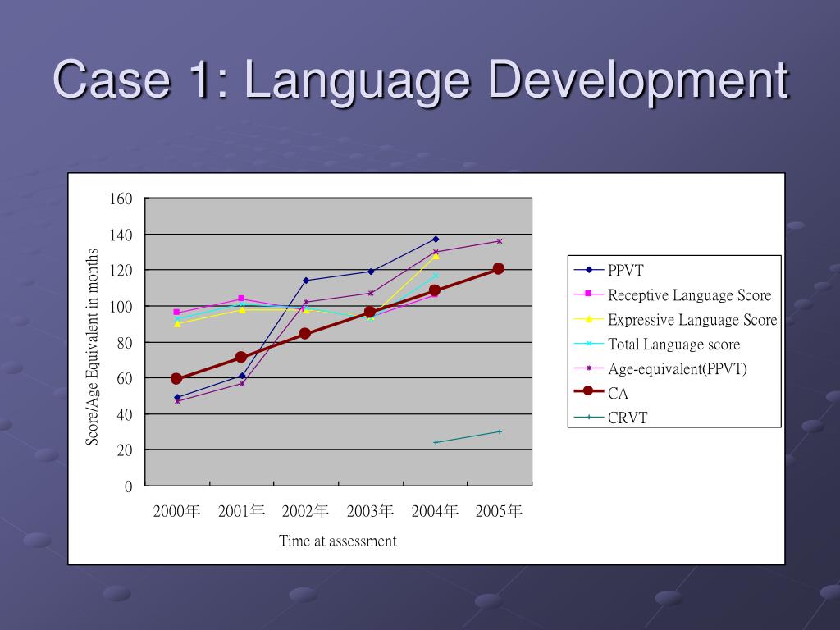
Task: Select the Expressive Language Score point for 2004年
Action: click(x=436, y=256)
